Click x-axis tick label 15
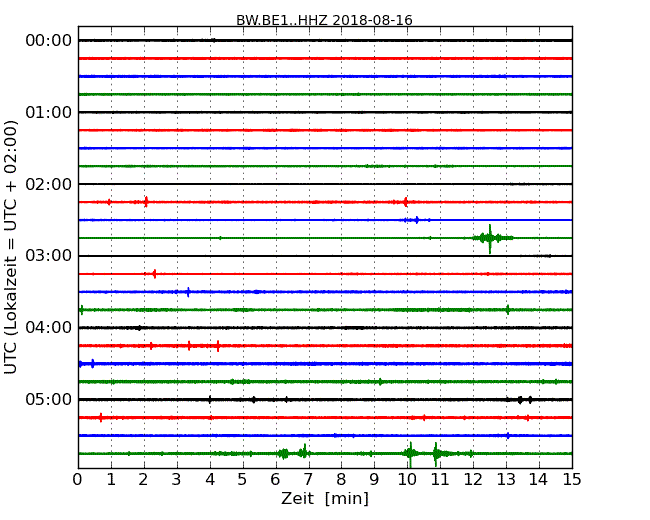The width and height of the screenshot is (650, 520). click(572, 480)
